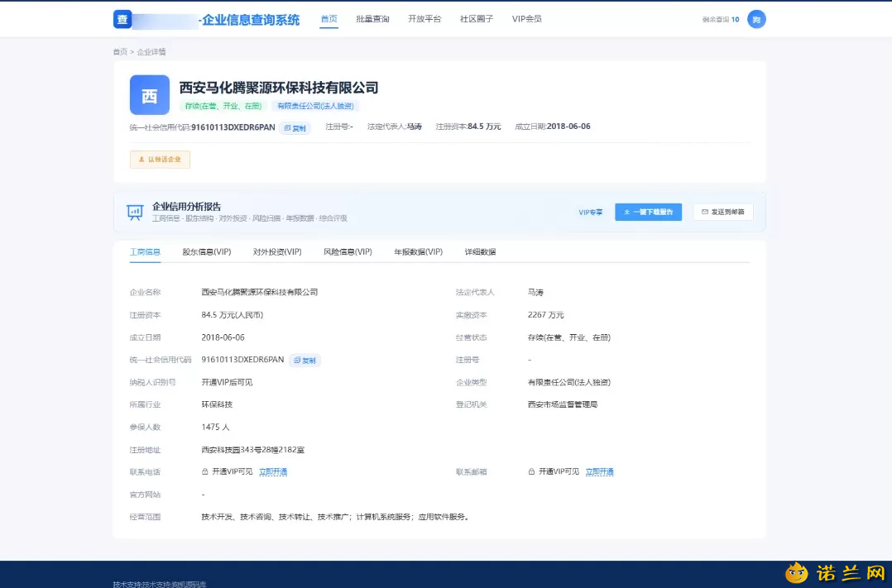This screenshot has height=588, width=892.
Task: Copy the credit code in the header
Action: click(295, 128)
